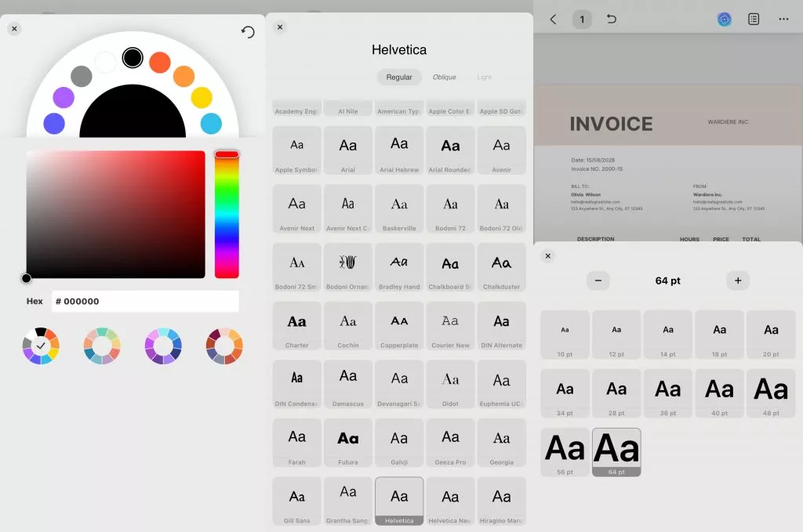The image size is (803, 532).
Task: Set font size to 14 pt
Action: (668, 335)
